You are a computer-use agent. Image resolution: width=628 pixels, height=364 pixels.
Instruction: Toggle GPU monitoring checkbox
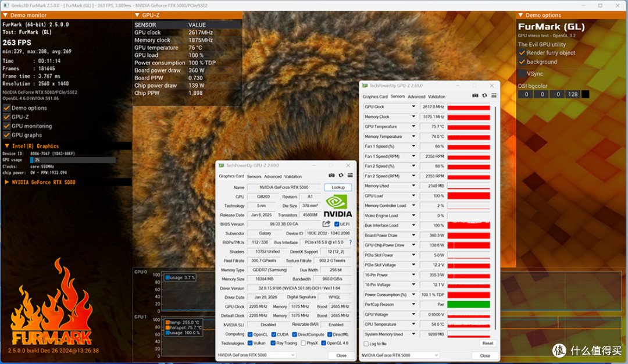click(x=7, y=126)
